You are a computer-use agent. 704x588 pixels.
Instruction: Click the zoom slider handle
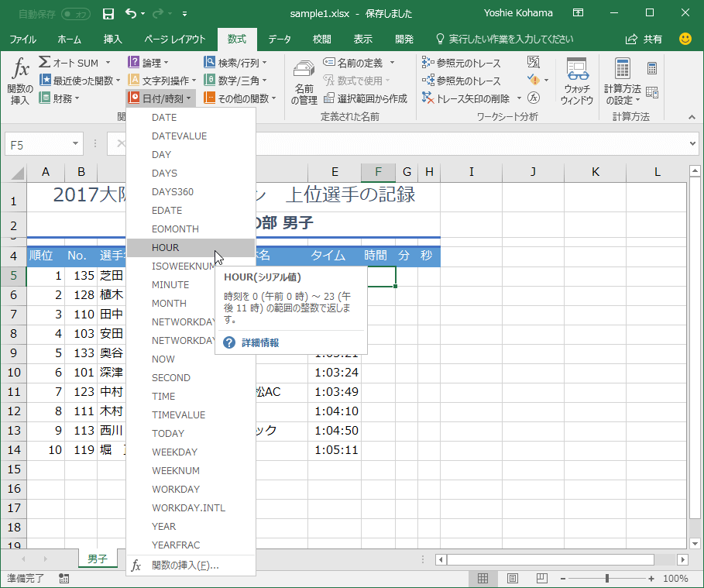pos(606,579)
